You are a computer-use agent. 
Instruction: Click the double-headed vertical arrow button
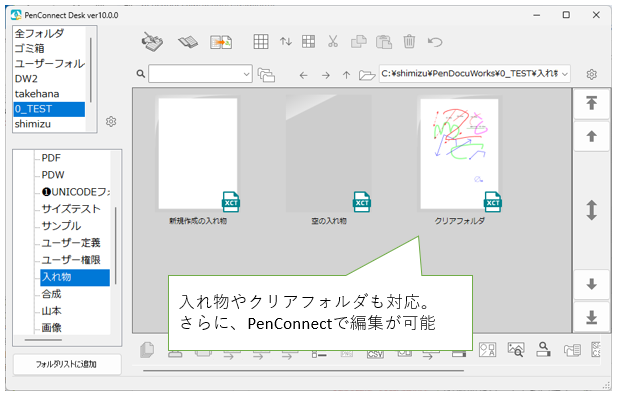[x=591, y=210]
